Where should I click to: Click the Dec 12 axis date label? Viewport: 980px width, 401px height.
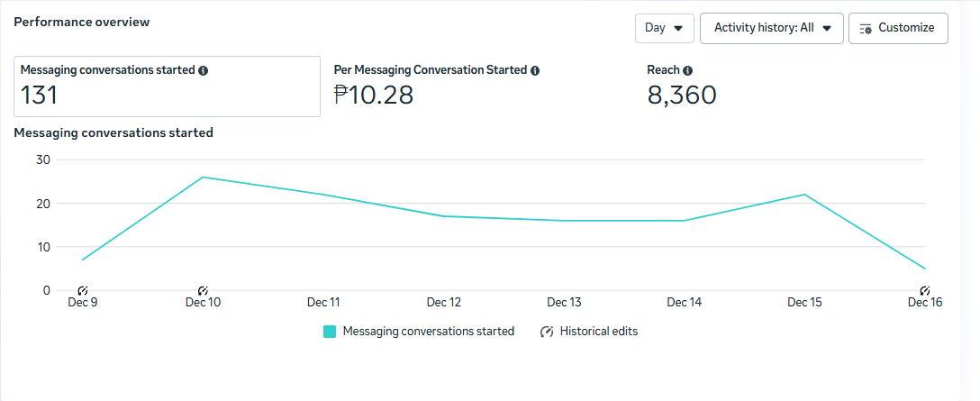[x=443, y=303]
